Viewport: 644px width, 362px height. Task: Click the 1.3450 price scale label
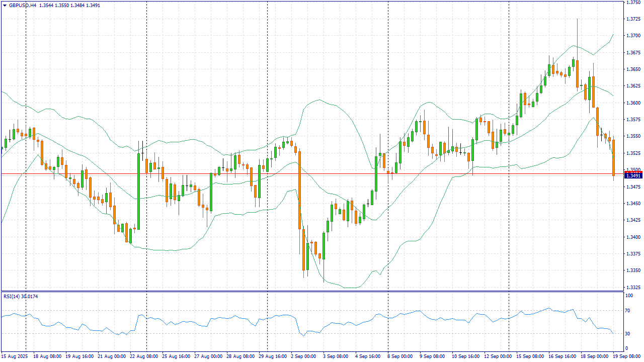tap(633, 204)
